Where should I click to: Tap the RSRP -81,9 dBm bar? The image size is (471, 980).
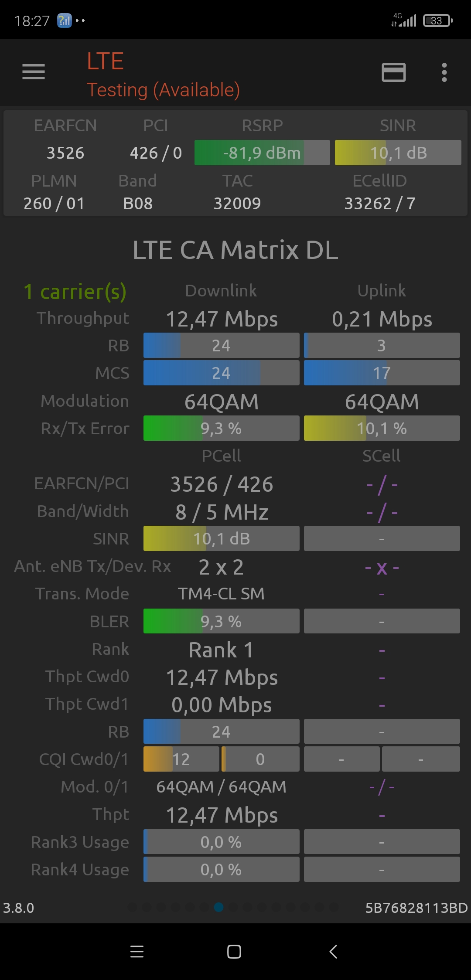(262, 153)
